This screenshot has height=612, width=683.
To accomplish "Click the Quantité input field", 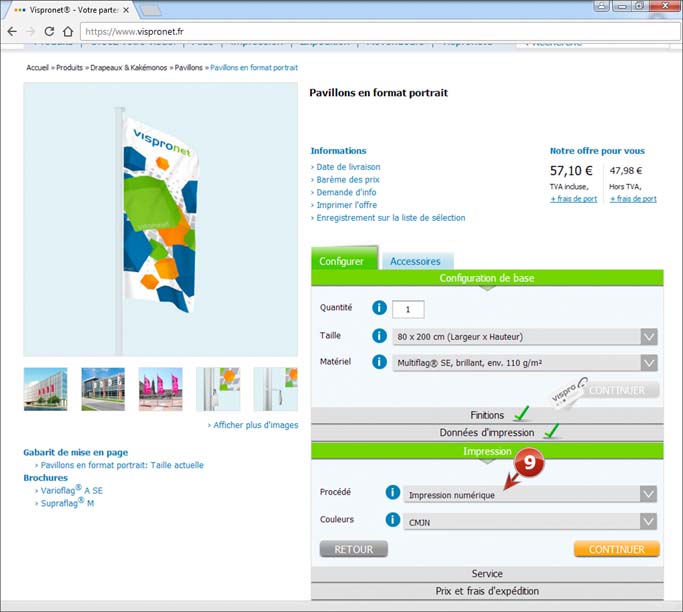I will [408, 309].
